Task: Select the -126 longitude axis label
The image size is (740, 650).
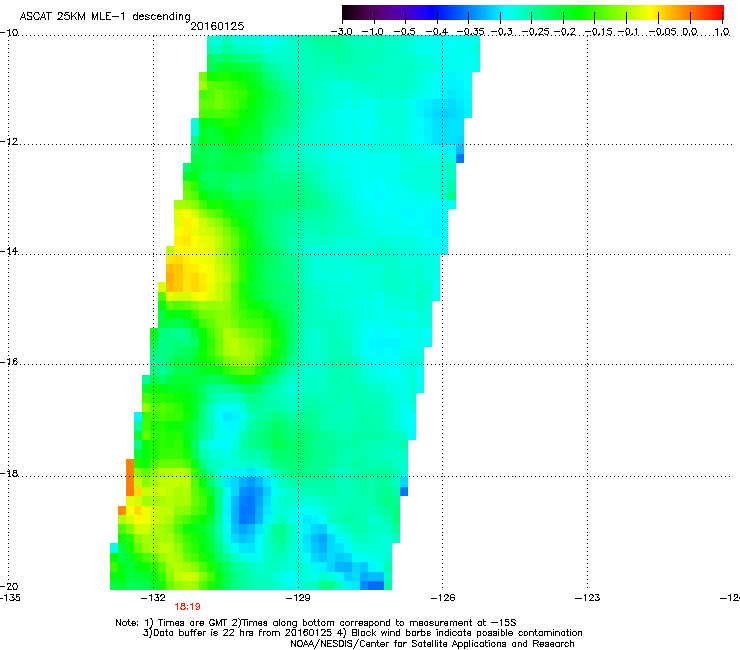Action: [443, 597]
